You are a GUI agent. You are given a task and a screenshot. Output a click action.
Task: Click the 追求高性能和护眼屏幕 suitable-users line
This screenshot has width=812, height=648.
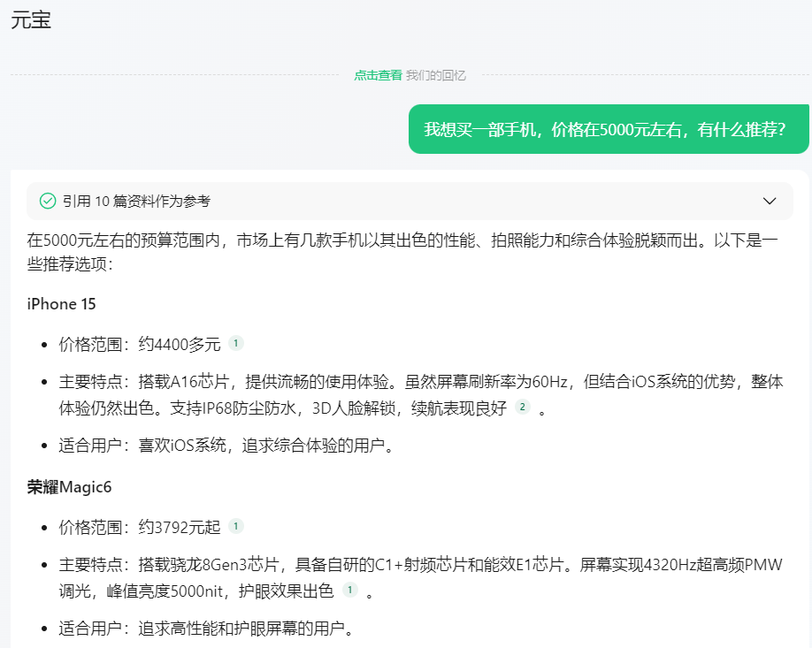pos(206,629)
